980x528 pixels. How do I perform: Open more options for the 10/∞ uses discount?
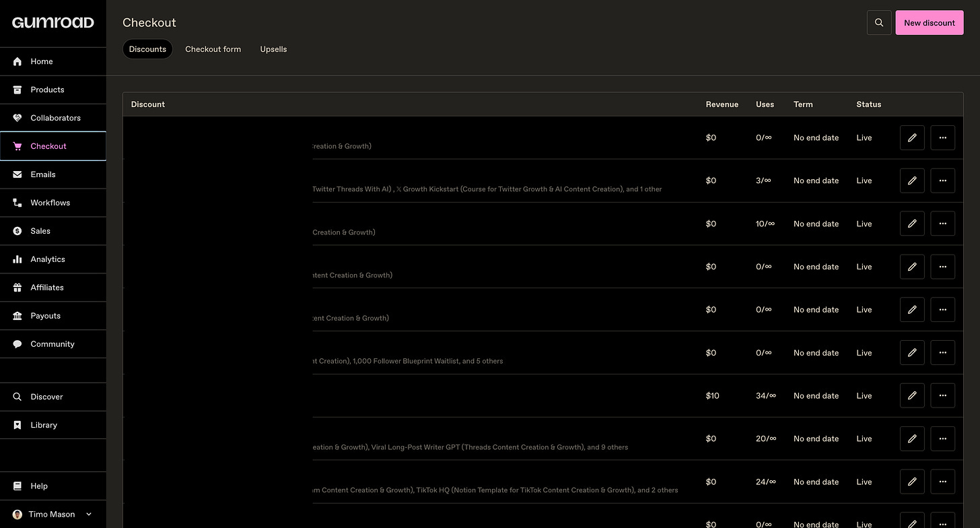click(x=942, y=224)
